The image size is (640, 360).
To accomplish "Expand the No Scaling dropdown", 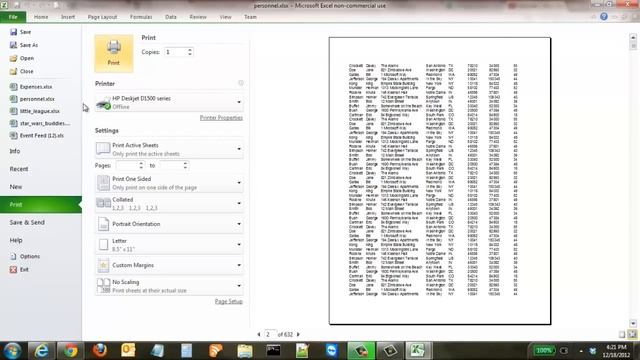I will [169, 286].
